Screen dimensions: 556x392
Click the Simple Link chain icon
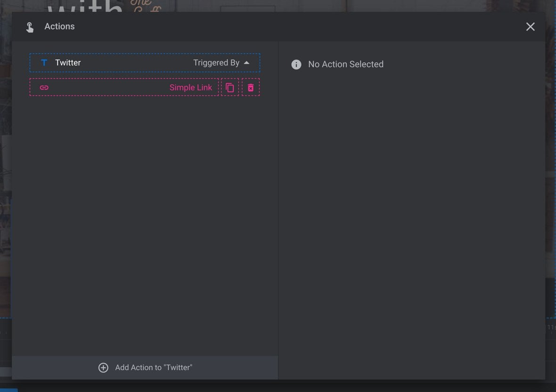tap(44, 88)
